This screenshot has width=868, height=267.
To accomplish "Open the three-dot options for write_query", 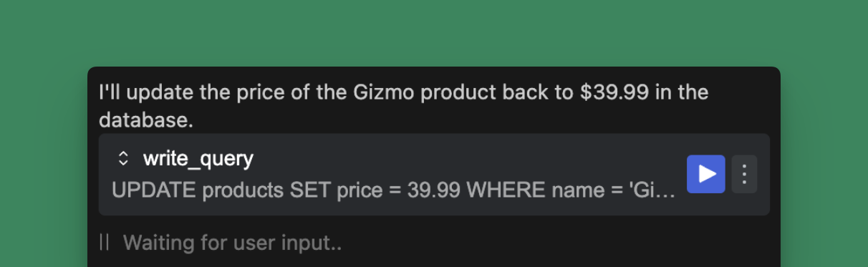I will pos(744,174).
